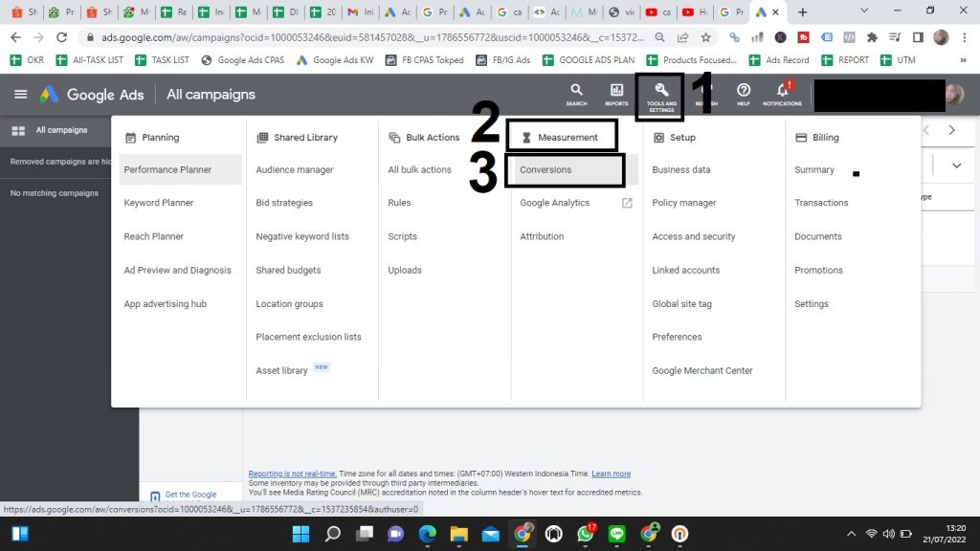Select Conversions under Measurement

click(546, 170)
